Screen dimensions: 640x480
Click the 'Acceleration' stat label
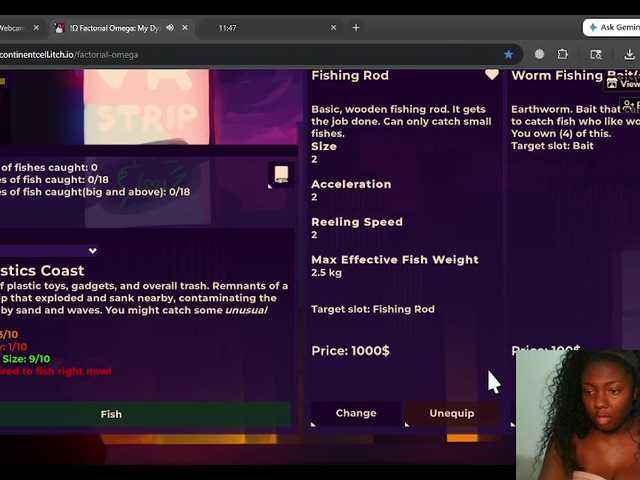(x=351, y=184)
